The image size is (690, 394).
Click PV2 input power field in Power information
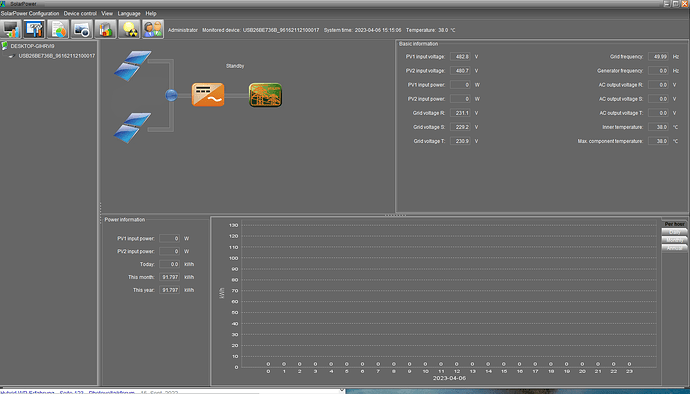(x=169, y=251)
